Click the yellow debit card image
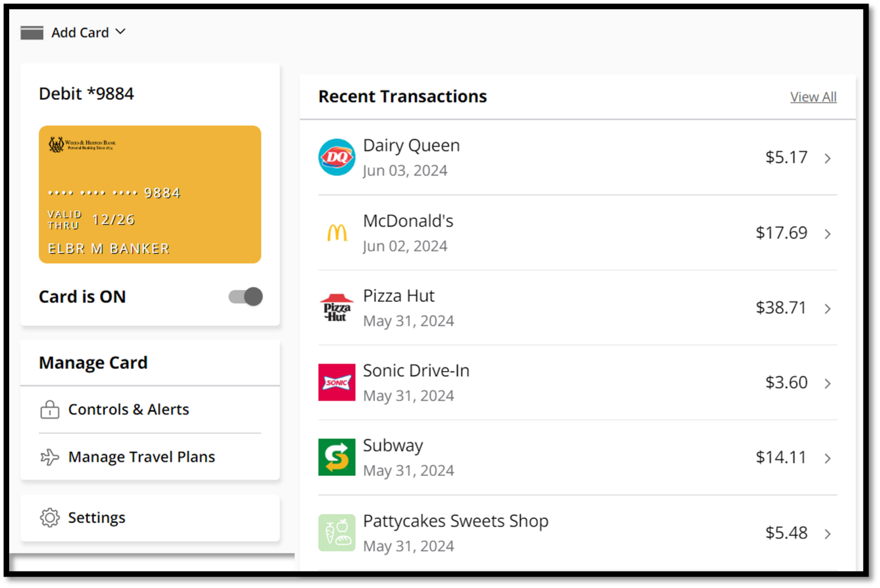Image resolution: width=880 pixels, height=588 pixels. pos(150,195)
